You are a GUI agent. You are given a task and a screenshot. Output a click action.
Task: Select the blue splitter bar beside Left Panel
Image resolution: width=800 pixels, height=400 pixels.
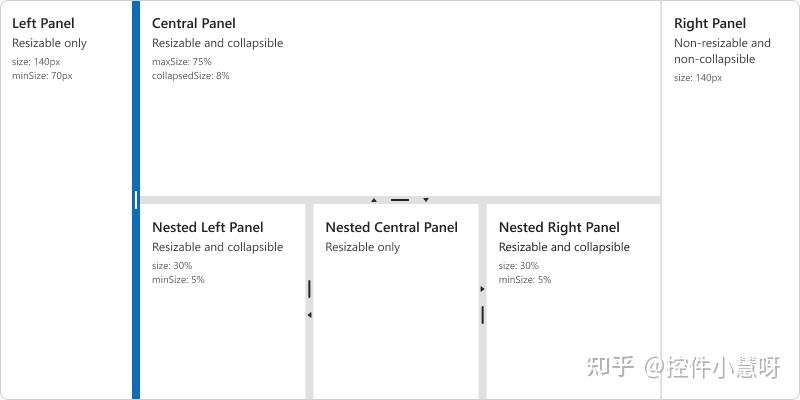[136, 200]
